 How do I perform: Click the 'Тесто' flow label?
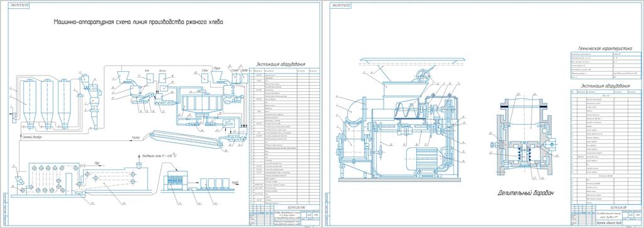[x=136, y=137]
